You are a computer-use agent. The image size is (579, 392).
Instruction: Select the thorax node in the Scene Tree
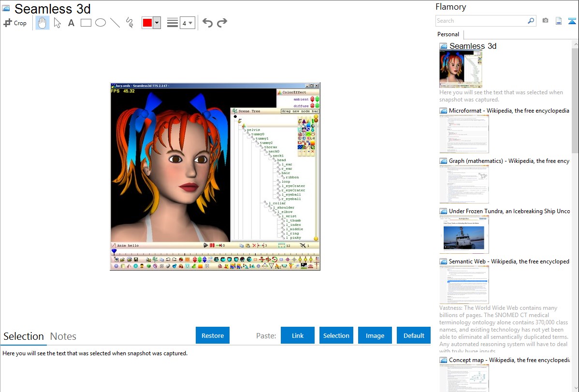point(271,147)
